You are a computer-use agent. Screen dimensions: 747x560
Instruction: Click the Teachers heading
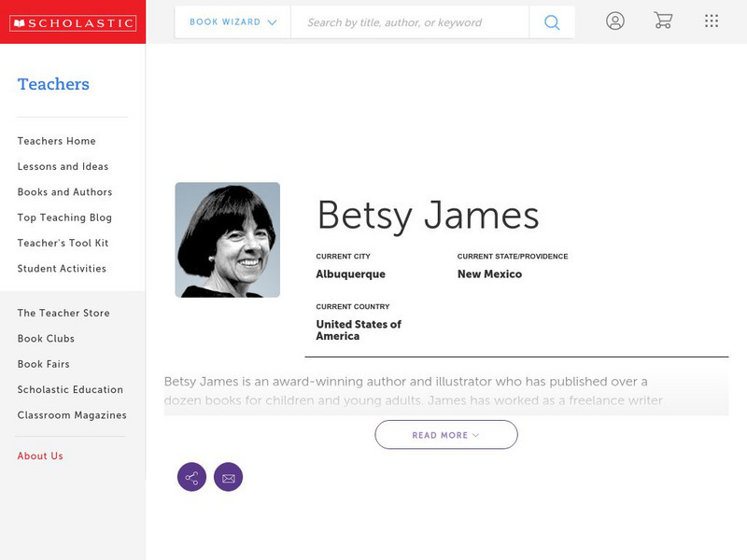coord(53,84)
